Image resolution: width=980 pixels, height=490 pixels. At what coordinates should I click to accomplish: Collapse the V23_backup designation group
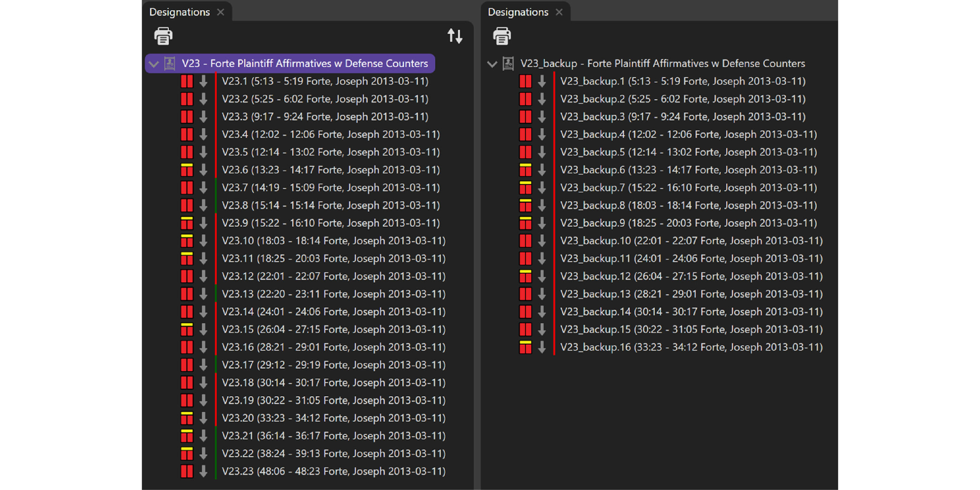pos(492,64)
